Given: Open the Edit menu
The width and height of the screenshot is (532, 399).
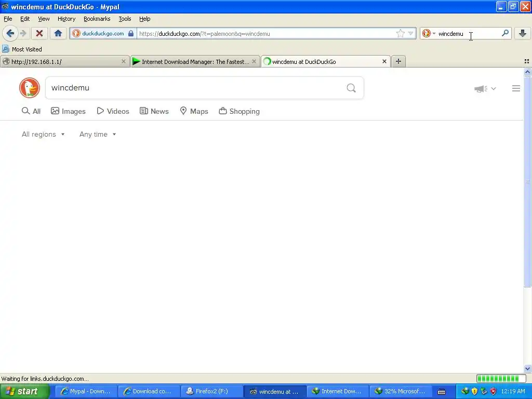Looking at the screenshot, I should coord(25,19).
